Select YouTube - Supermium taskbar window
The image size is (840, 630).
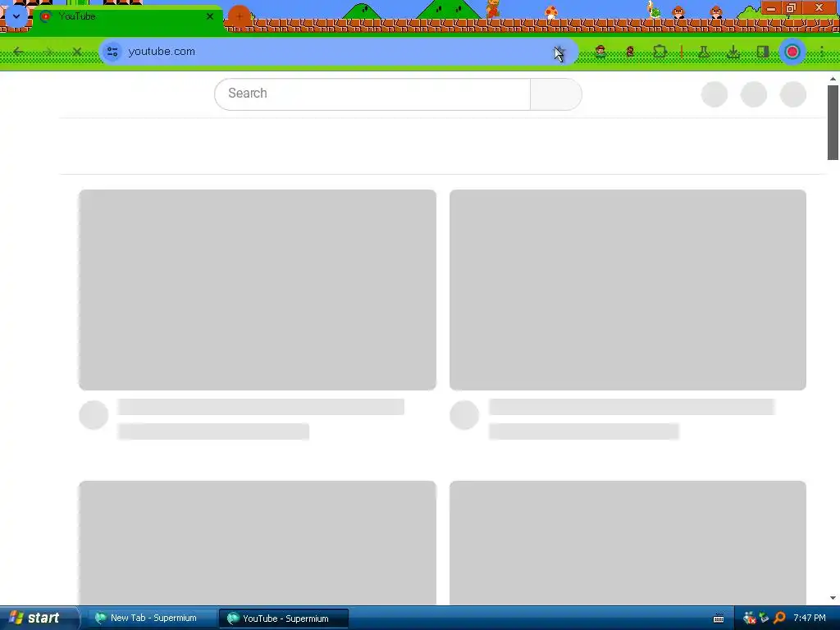tap(284, 619)
